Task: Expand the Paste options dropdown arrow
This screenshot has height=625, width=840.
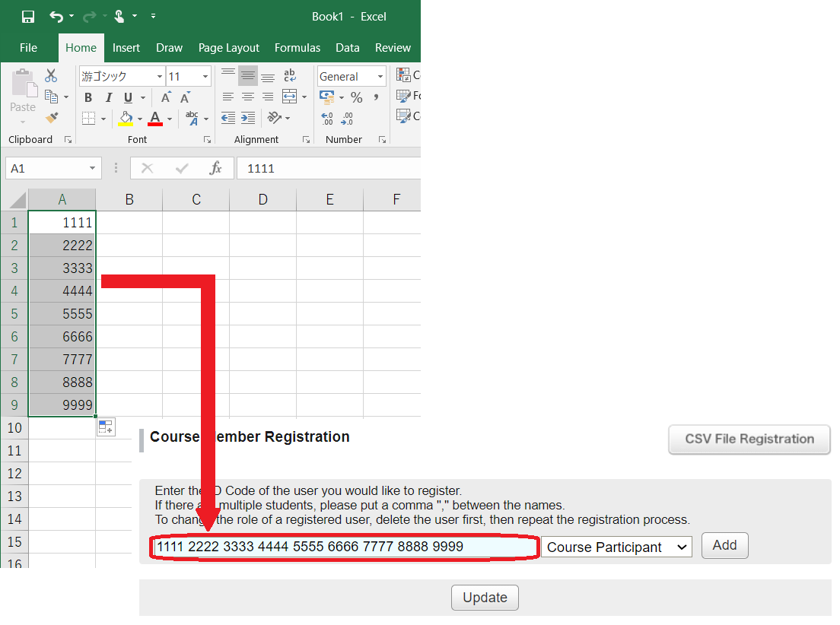Action: (x=23, y=122)
